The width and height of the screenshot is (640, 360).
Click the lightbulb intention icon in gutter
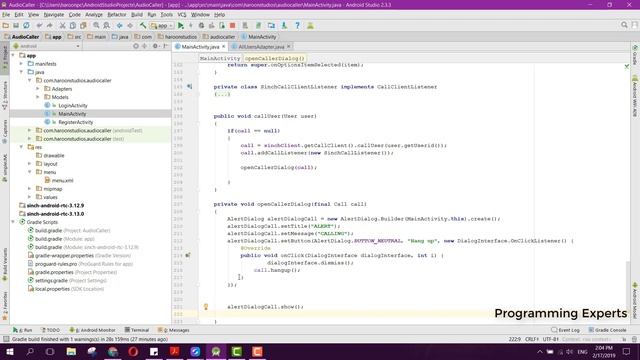pyautogui.click(x=206, y=307)
